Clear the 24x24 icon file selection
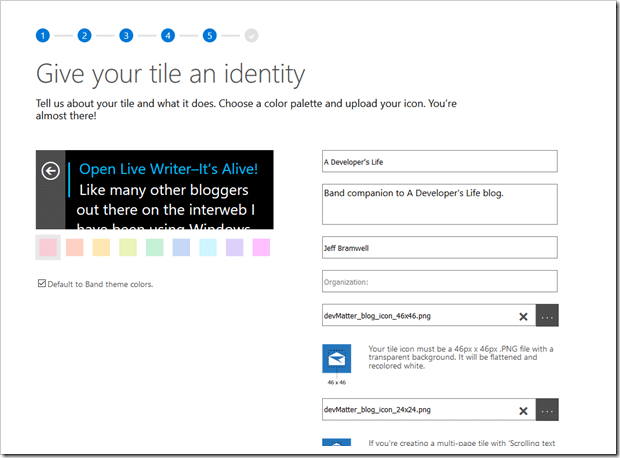 pyautogui.click(x=523, y=410)
